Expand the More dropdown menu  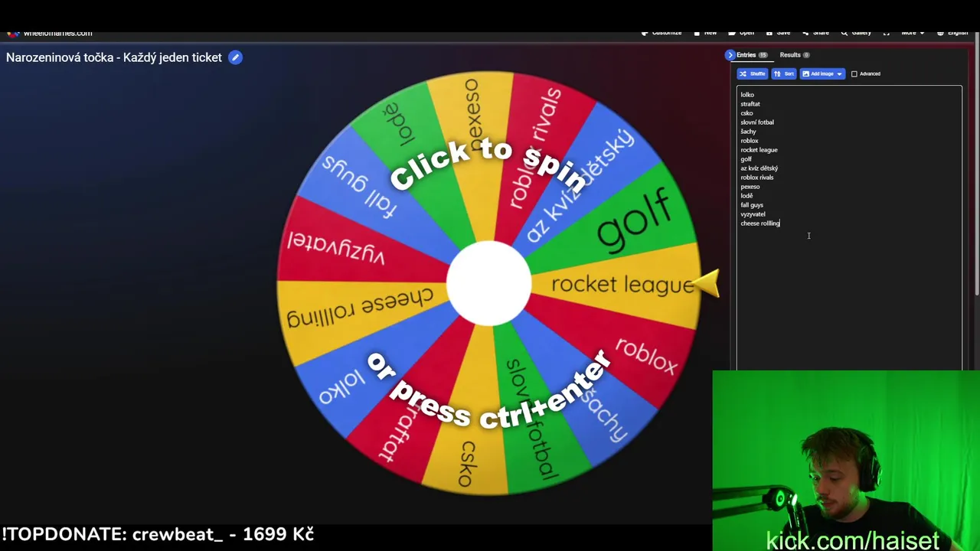pos(912,33)
